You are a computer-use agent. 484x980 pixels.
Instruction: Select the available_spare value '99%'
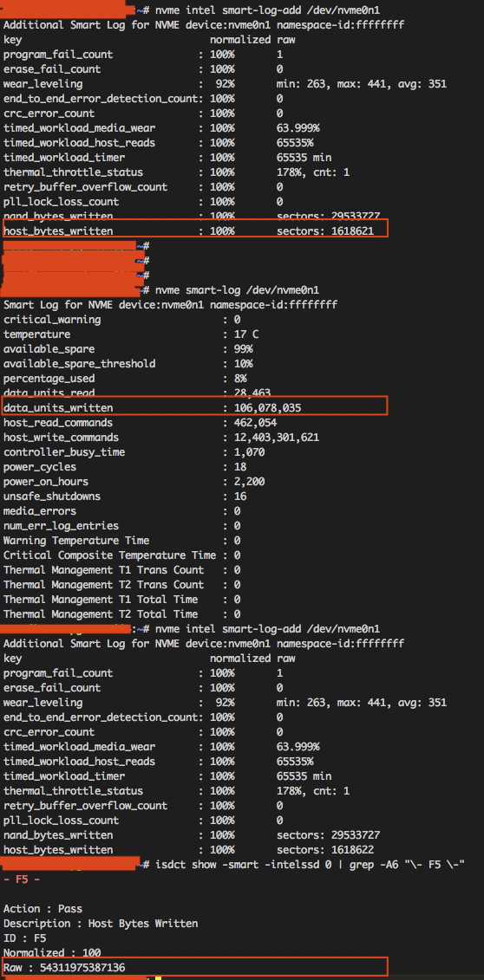[243, 348]
